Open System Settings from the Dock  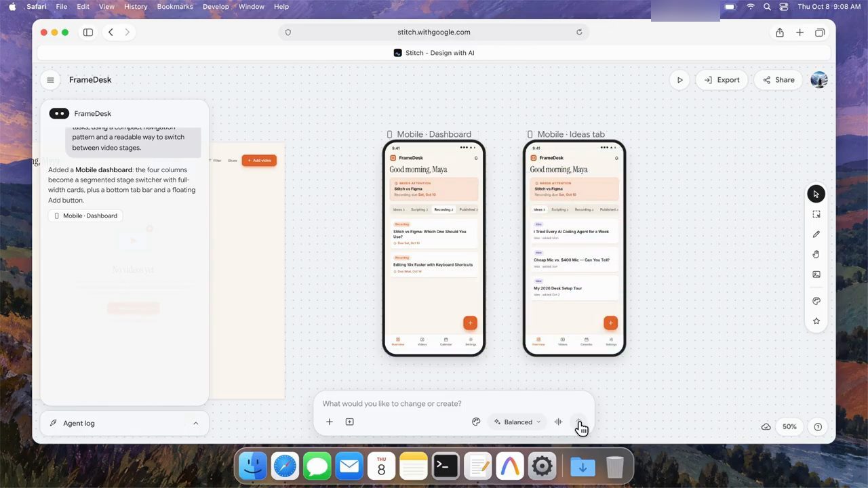click(x=542, y=466)
